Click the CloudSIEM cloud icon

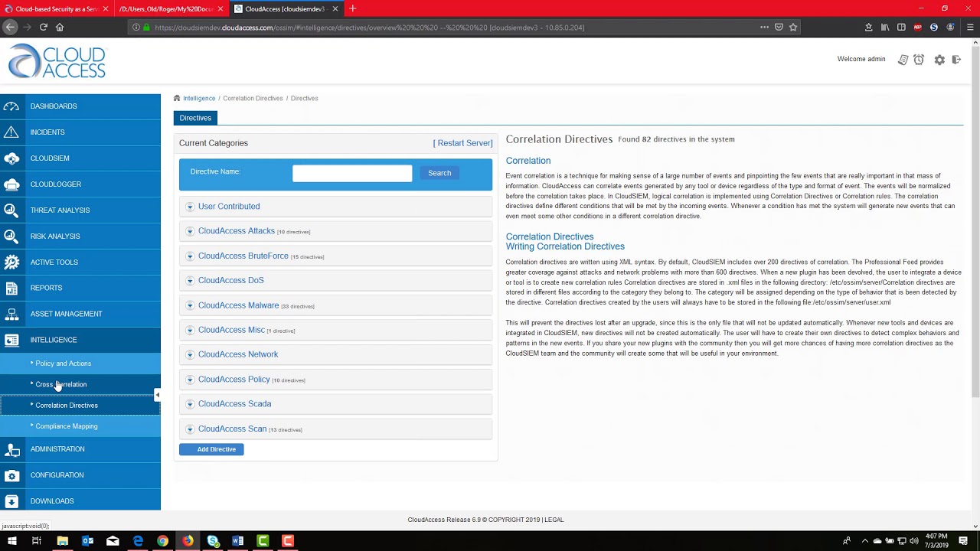click(11, 158)
